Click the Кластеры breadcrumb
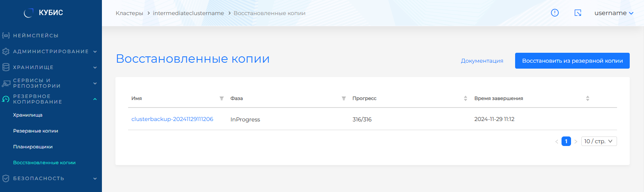This screenshot has width=644, height=192. [129, 13]
